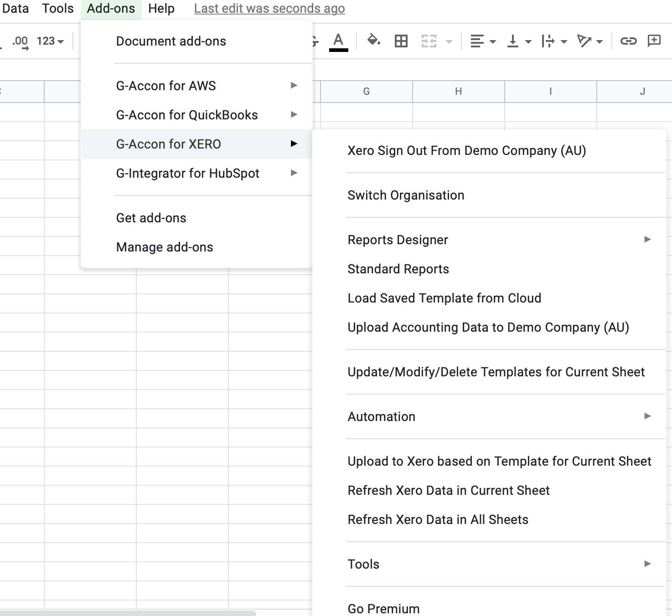Expand the Tools submenu in Xero menu
672x616 pixels.
tap(489, 564)
